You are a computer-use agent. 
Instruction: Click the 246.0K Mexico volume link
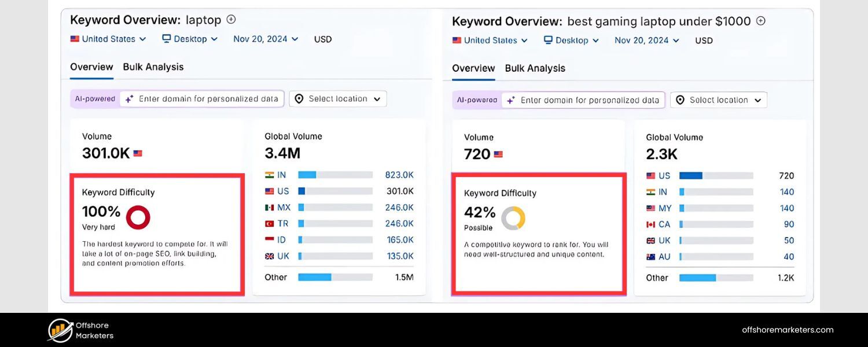click(x=399, y=207)
